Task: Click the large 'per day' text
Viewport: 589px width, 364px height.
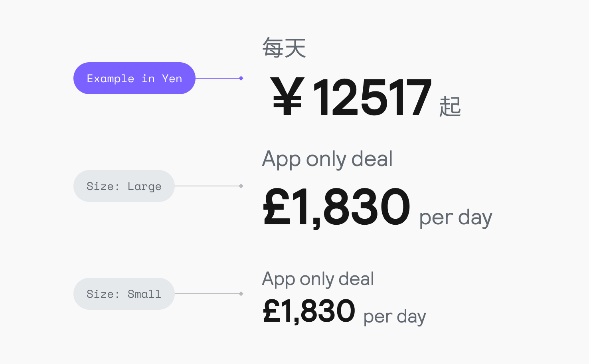Action: (455, 218)
